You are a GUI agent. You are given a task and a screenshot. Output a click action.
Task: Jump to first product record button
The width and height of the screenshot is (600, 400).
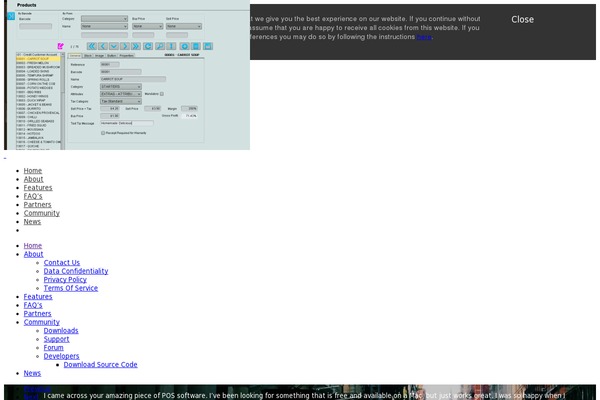pos(91,46)
